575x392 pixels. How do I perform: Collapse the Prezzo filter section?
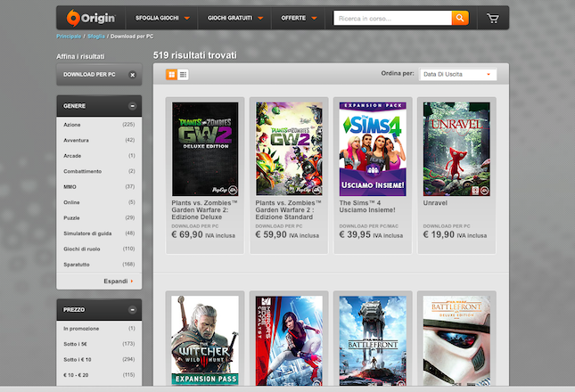(132, 309)
